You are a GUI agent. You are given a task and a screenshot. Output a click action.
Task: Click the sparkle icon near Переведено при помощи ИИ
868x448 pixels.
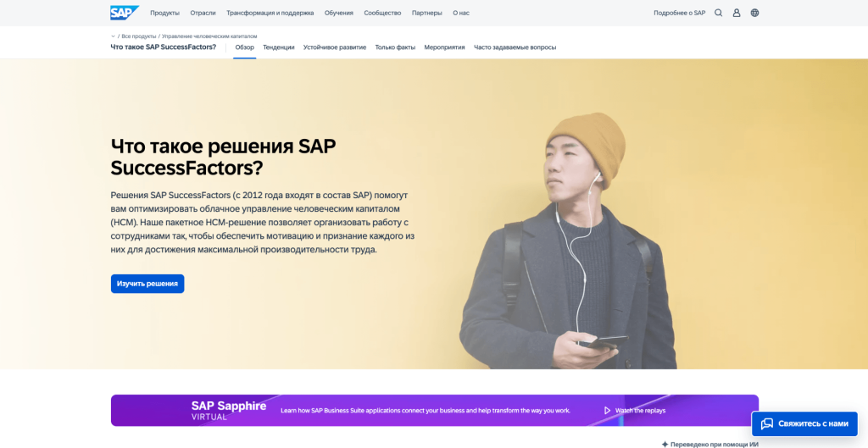tap(665, 444)
